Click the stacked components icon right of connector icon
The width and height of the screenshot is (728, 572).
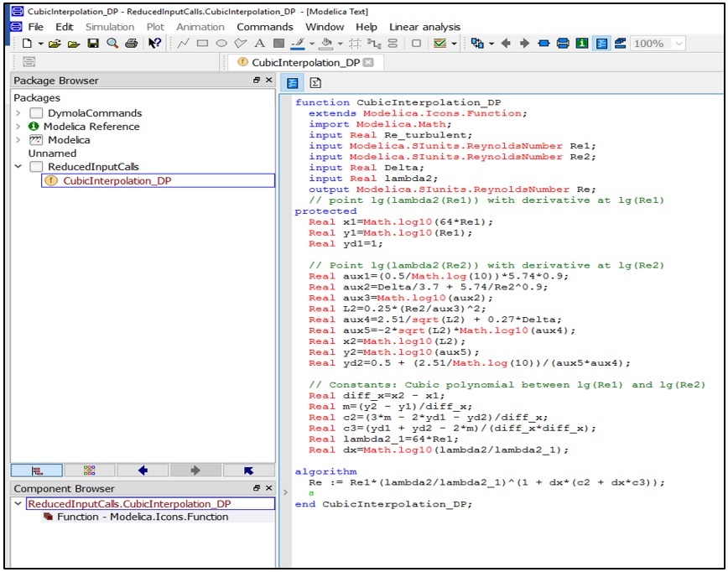[x=393, y=44]
